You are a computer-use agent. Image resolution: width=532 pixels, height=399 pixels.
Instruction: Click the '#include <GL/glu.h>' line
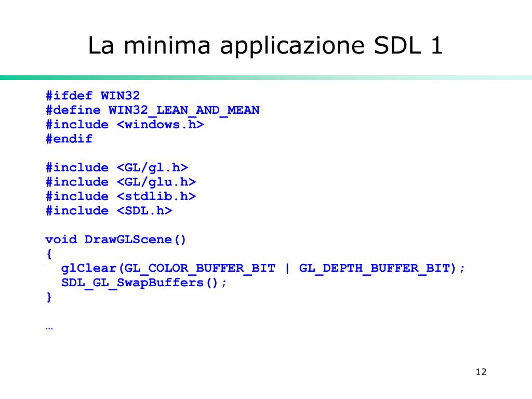click(121, 182)
